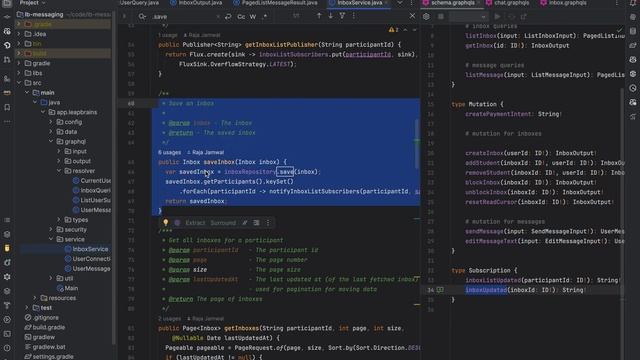Click Extract in floating toolbar

(x=195, y=223)
